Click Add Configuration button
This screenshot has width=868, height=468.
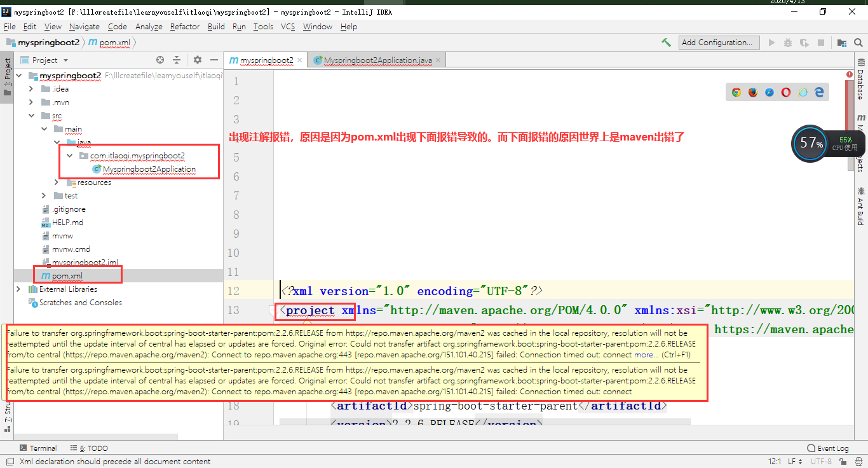pos(719,43)
